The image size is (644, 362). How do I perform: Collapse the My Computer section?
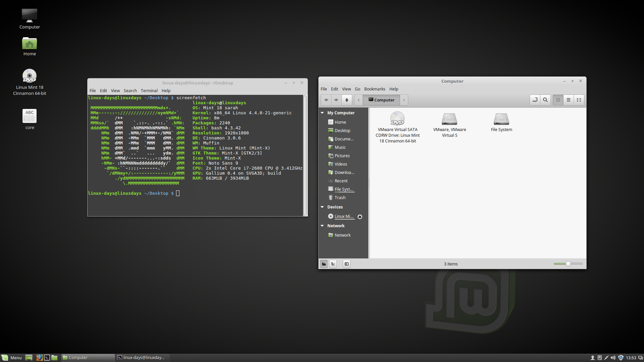[x=322, y=113]
